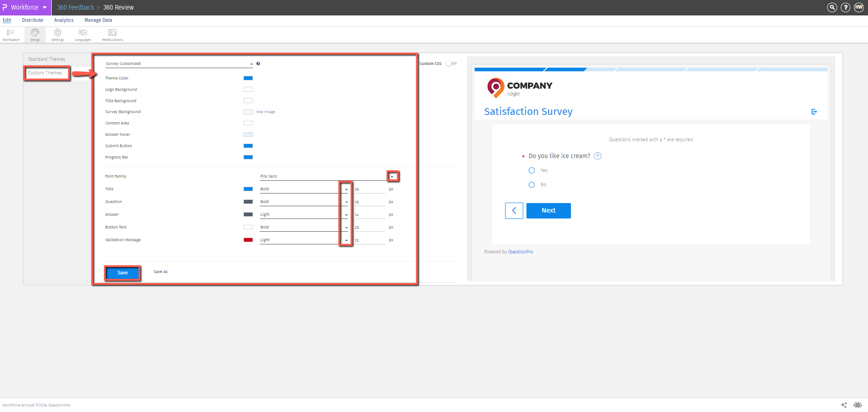Click the Save As link

point(160,272)
